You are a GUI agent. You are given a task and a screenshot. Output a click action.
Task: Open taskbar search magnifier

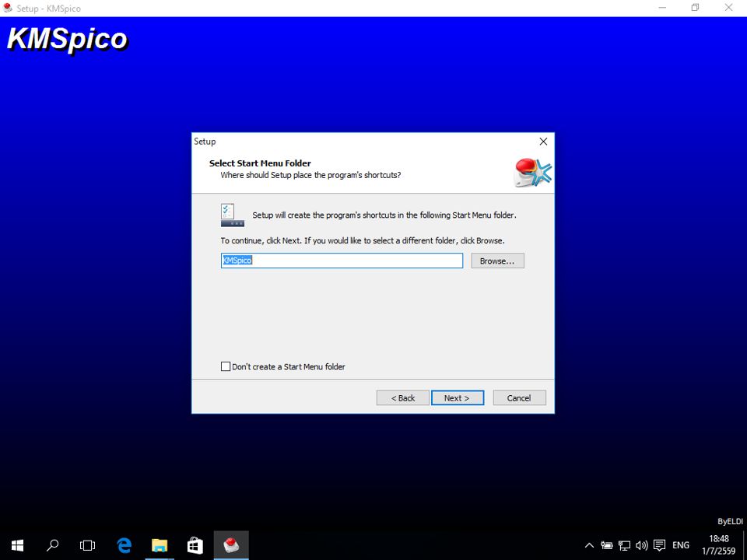[x=52, y=545]
